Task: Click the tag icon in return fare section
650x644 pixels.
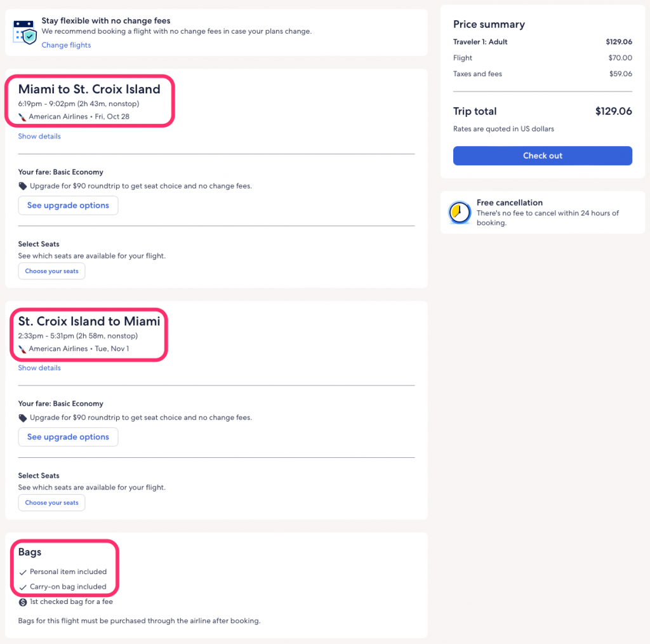Action: click(x=23, y=418)
